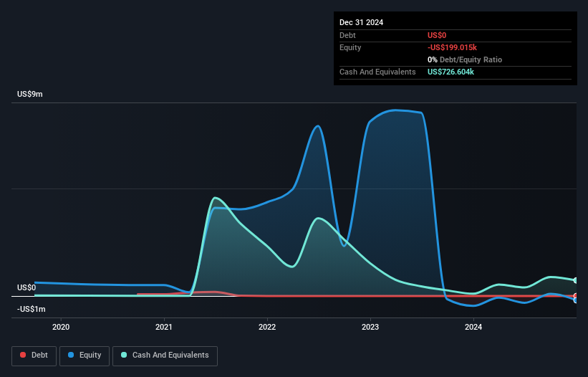Click the 2022 x-axis label

pyautogui.click(x=267, y=327)
